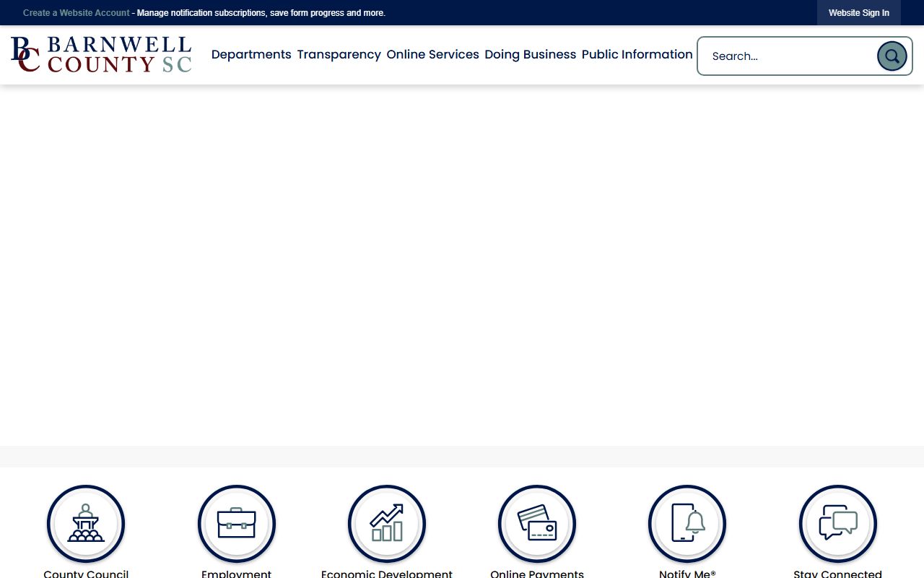Click the Barnwell County SC logo
Screen dimensions: 924x578
pyautogui.click(x=101, y=54)
